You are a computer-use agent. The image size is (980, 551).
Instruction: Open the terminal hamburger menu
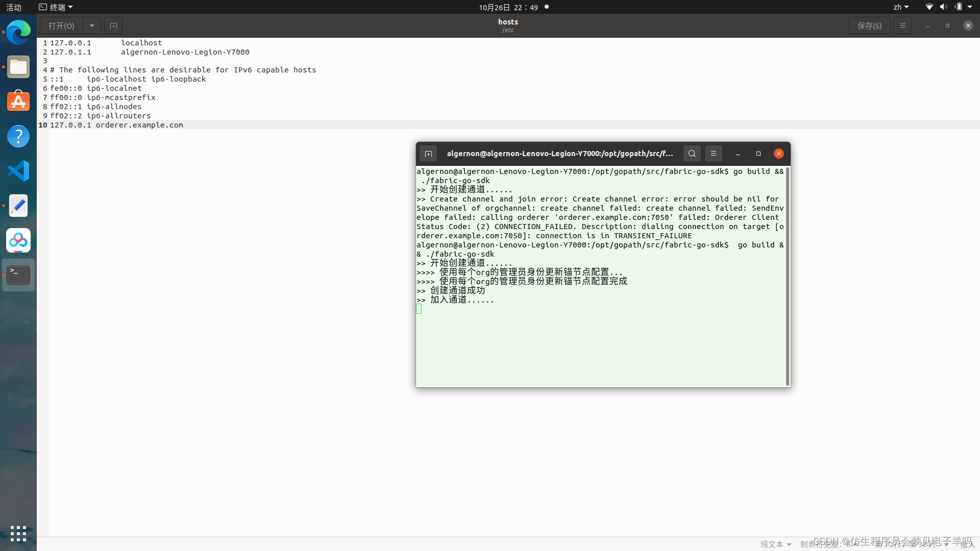pos(713,154)
